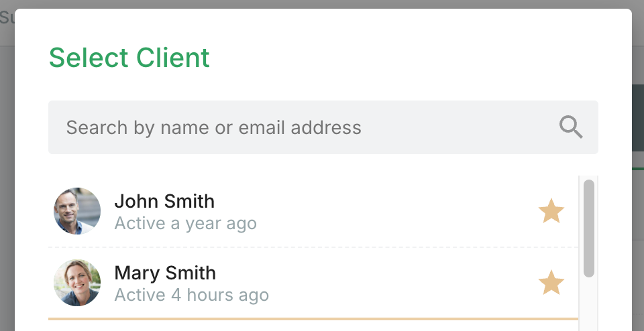Click John Smith's profile photo
The width and height of the screenshot is (644, 331).
(x=77, y=211)
